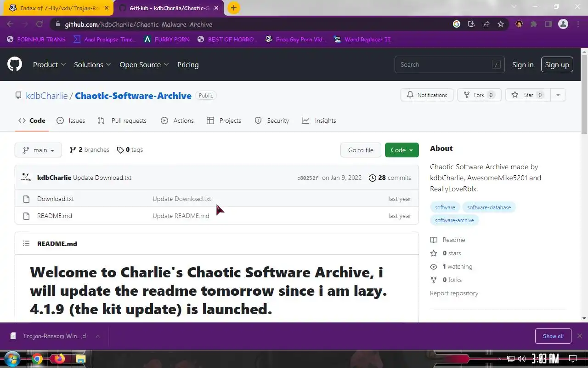Open the Chrome three-dot menu
This screenshot has width=588, height=368.
[x=578, y=24]
